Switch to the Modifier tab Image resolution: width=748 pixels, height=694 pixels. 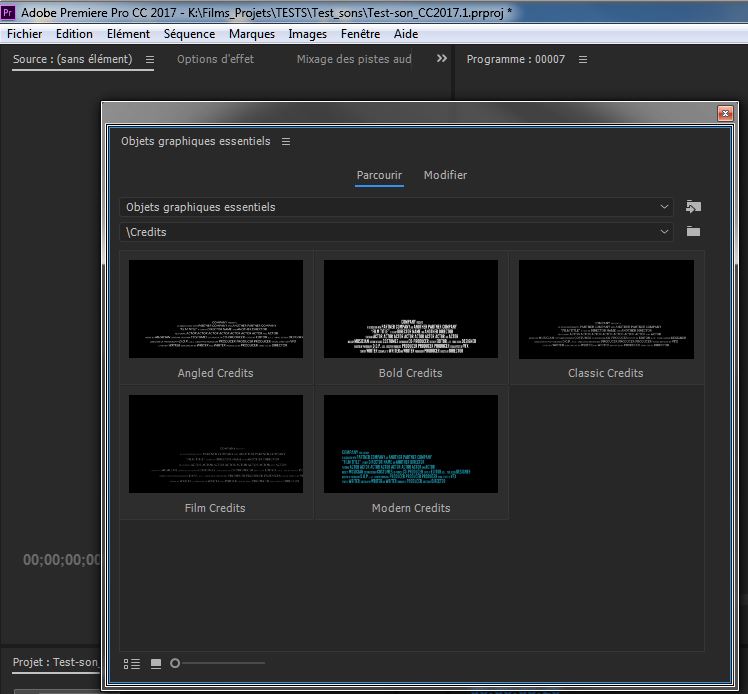445,175
